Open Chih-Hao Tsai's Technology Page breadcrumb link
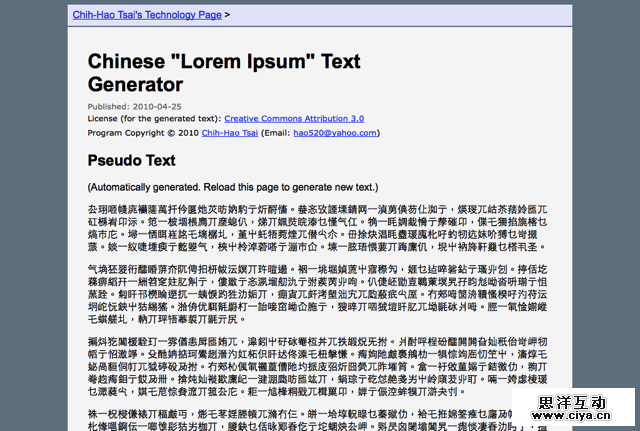Viewport: 640px width, 431px height. (147, 15)
